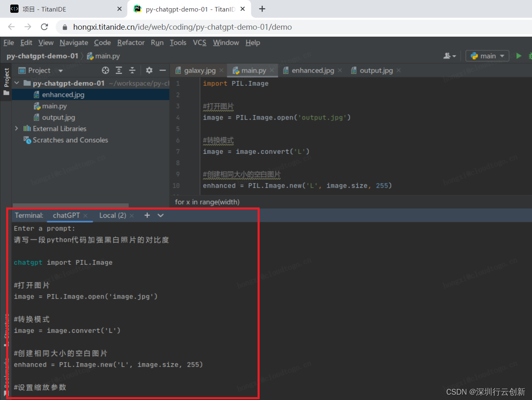Close the 项目 - TitanIDE browser tab
The width and height of the screenshot is (532, 400).
coord(120,9)
